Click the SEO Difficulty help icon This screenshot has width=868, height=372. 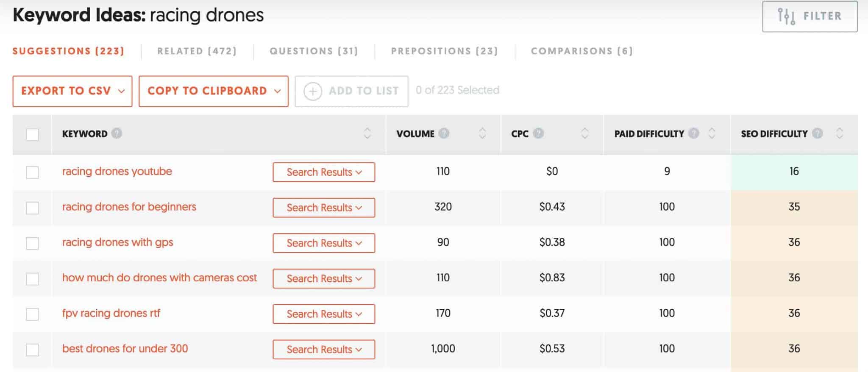(x=818, y=133)
